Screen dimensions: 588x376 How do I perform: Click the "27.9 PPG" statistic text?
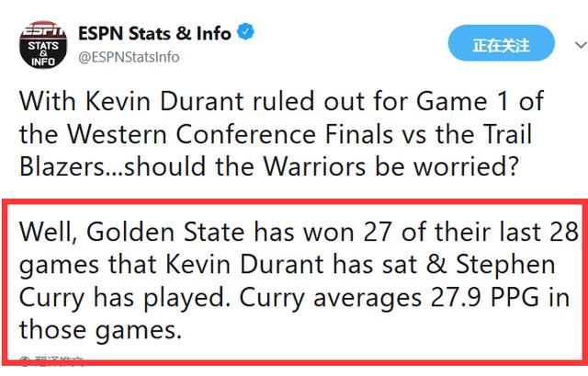pyautogui.click(x=485, y=297)
